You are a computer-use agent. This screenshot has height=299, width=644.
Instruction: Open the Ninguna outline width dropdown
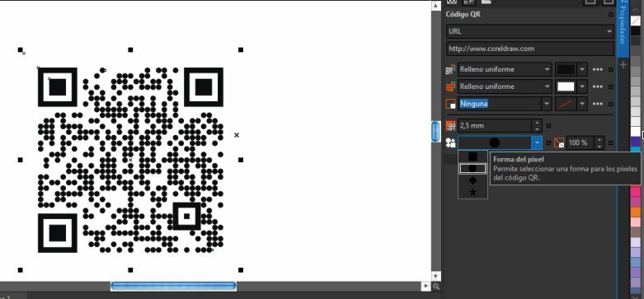(x=546, y=104)
